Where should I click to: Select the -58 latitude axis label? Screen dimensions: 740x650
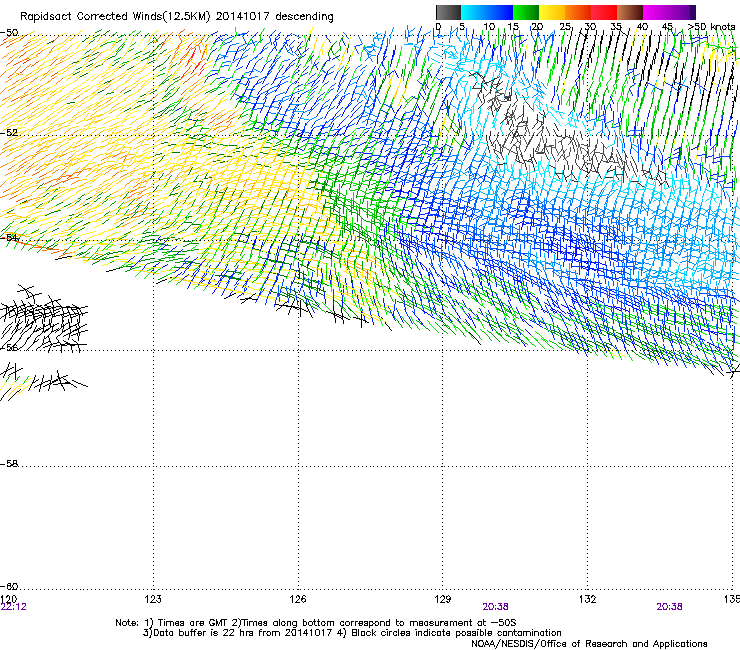click(x=9, y=464)
